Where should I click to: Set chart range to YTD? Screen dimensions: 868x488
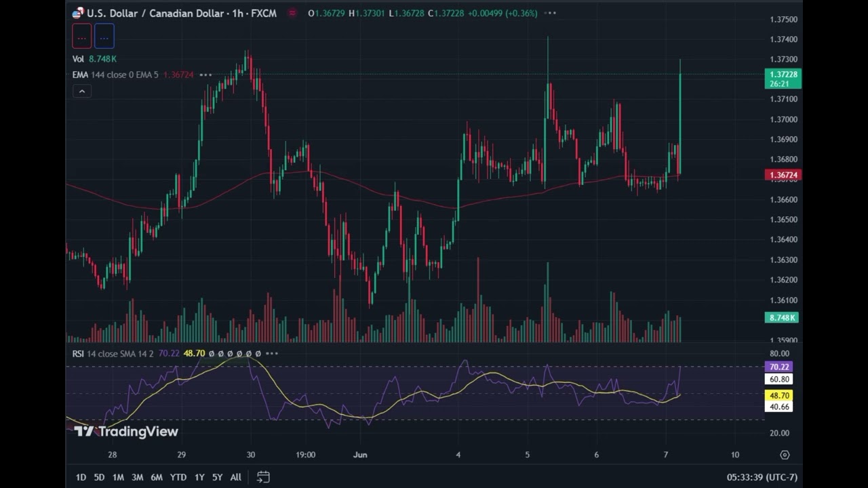click(x=178, y=477)
